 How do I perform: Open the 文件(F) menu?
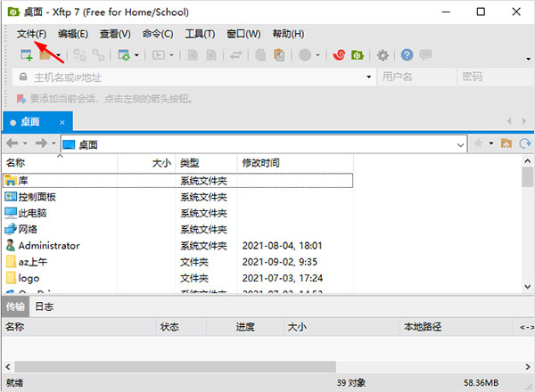tap(31, 34)
